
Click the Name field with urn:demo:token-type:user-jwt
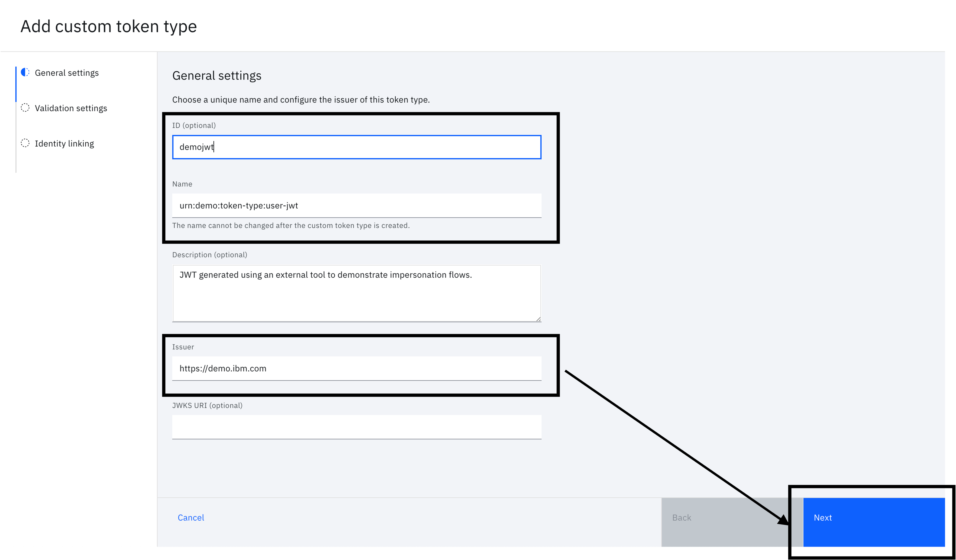pos(357,205)
